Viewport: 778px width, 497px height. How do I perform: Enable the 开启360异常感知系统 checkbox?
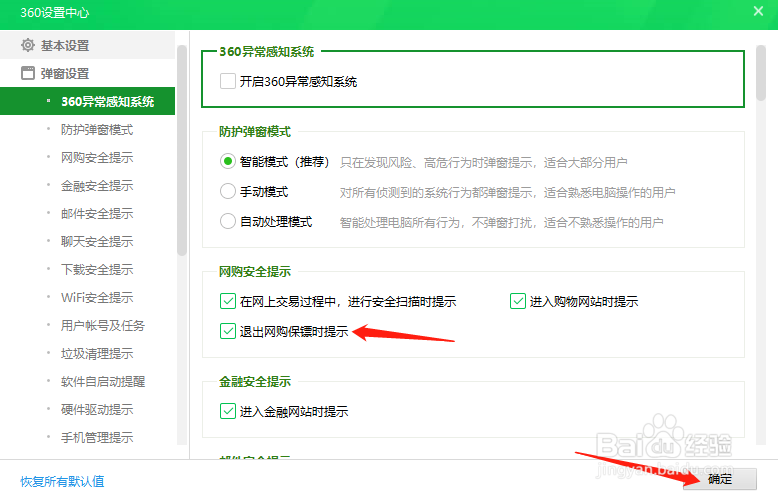[228, 81]
